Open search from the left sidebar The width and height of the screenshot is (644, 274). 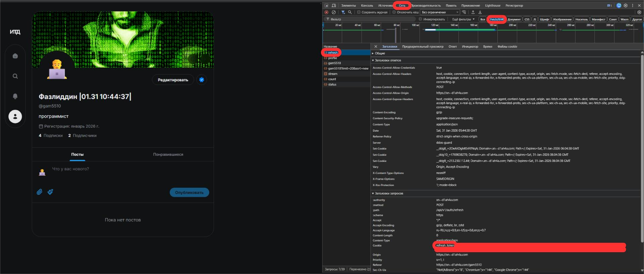15,76
